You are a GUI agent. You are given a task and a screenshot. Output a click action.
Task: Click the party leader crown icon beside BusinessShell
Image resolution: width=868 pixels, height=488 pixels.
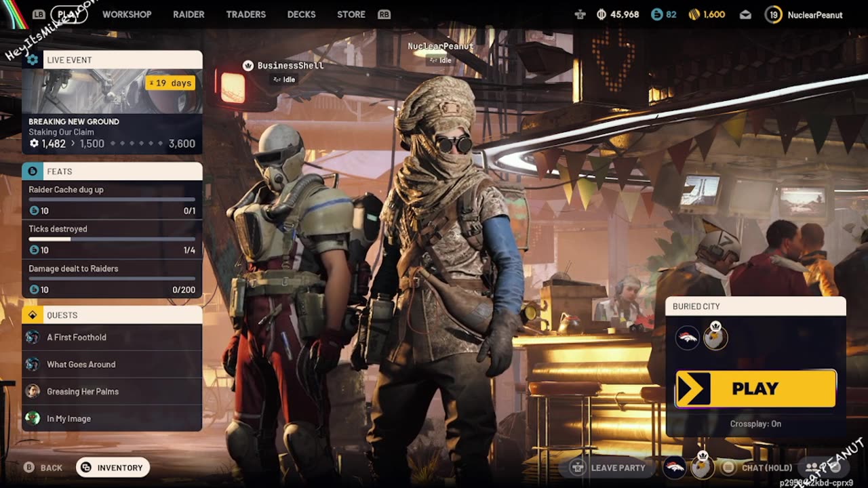248,66
